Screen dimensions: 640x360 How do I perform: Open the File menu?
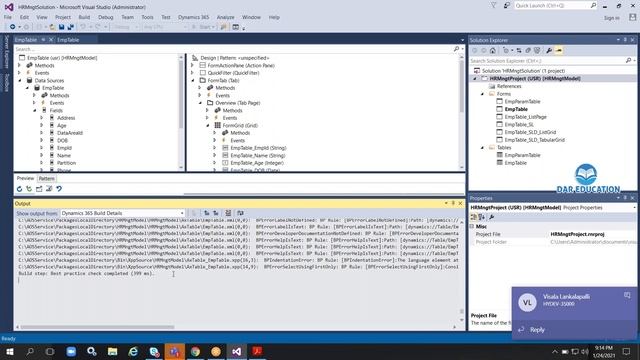[x=8, y=17]
